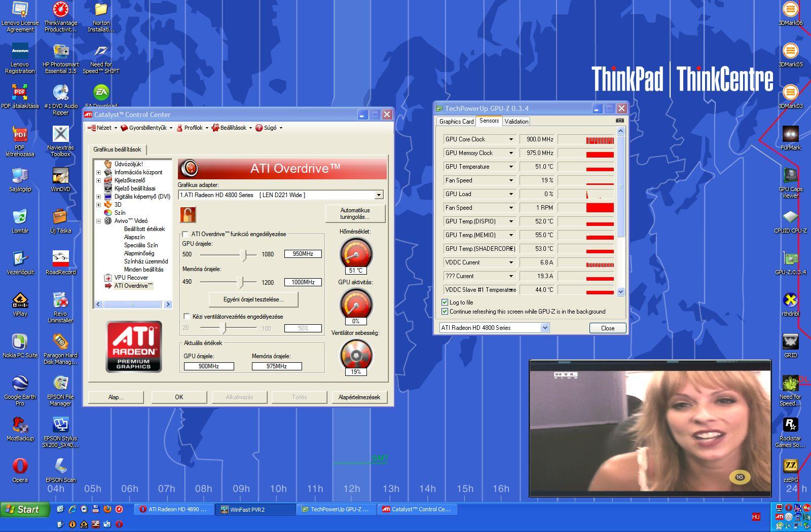Open the RoadRecord desktop icon
Image resolution: width=811 pixels, height=532 pixels.
click(61, 263)
